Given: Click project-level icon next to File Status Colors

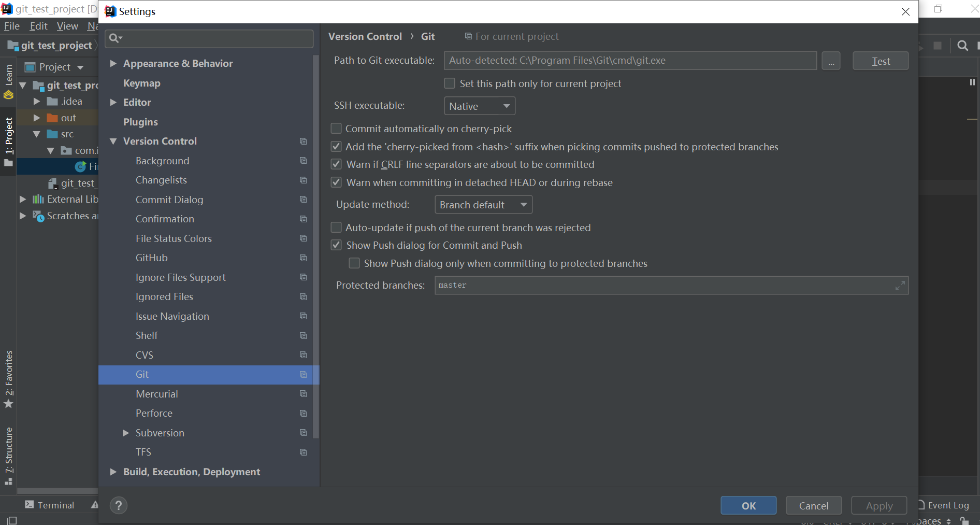Looking at the screenshot, I should pyautogui.click(x=303, y=238).
